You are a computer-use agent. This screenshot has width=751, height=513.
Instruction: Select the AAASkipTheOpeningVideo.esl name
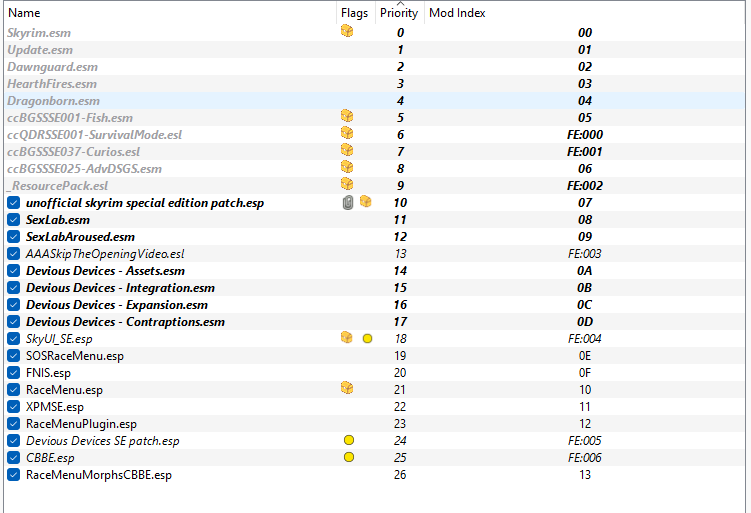pos(105,254)
